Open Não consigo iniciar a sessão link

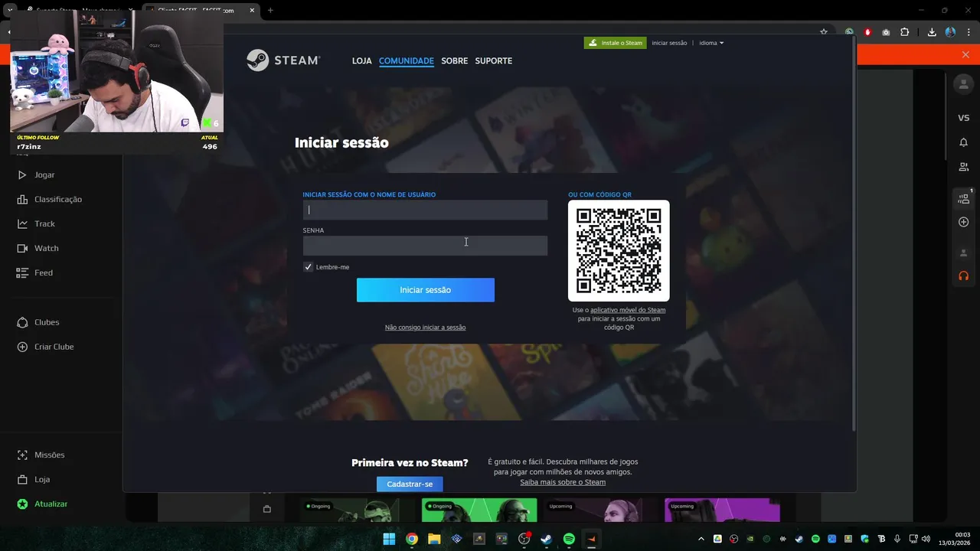click(425, 328)
